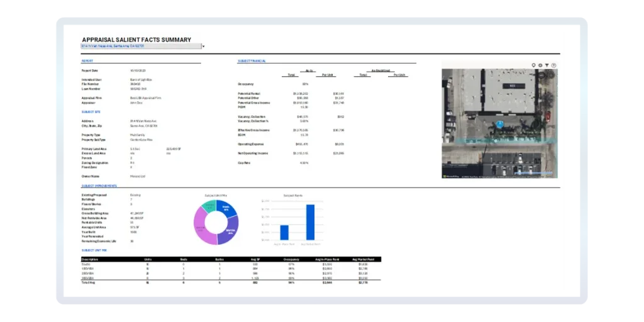
Task: Click the Report Date label
Action: (91, 70)
